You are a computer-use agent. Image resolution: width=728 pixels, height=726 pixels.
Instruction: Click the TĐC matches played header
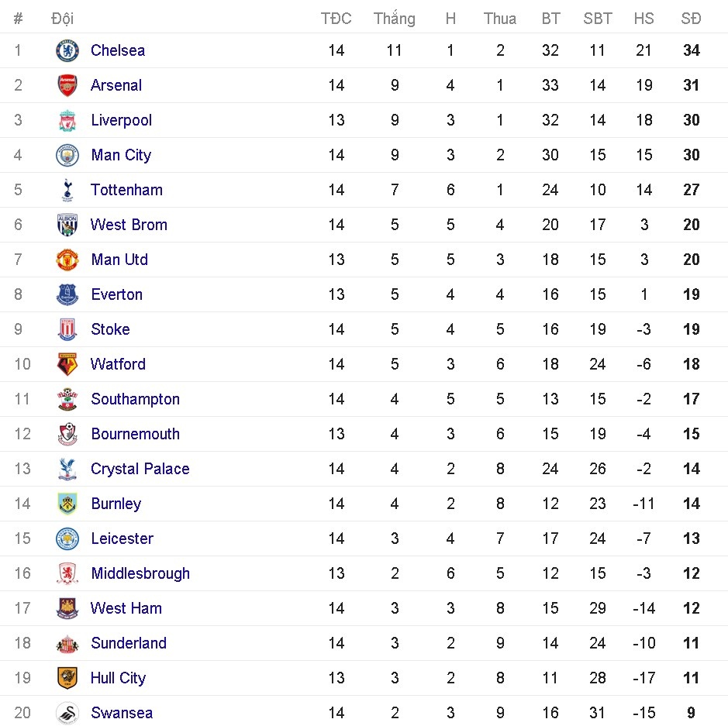click(336, 19)
